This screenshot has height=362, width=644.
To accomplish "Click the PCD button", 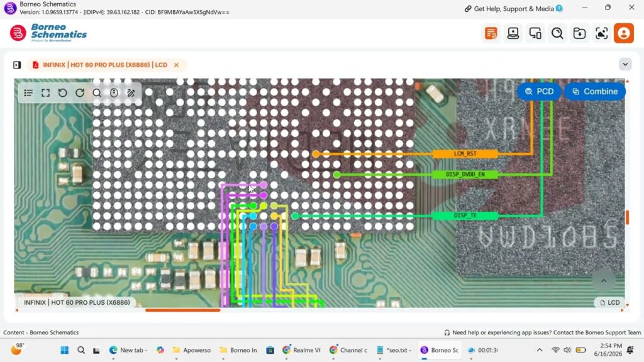I will (x=539, y=92).
